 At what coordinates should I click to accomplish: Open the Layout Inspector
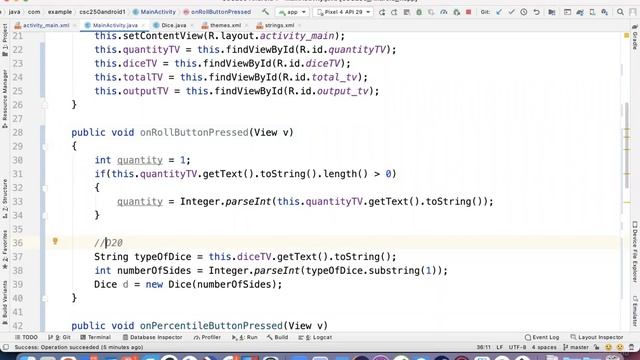(597, 338)
